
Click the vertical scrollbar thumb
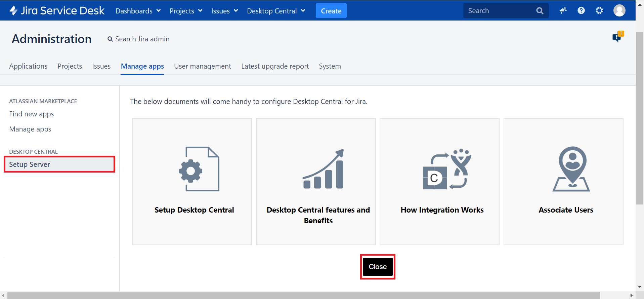640,118
